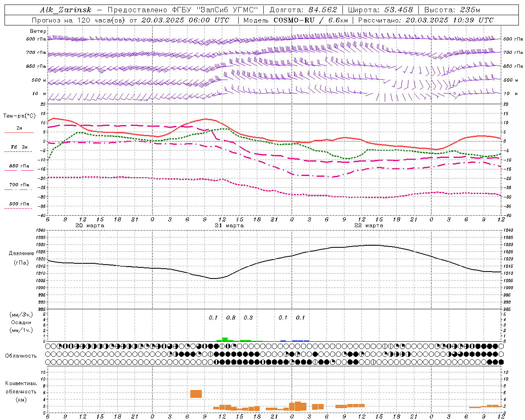The width and height of the screenshot is (525, 420).
Task: Click the pink dash-dot 700 гПа temperature legend line
Action: (18, 189)
